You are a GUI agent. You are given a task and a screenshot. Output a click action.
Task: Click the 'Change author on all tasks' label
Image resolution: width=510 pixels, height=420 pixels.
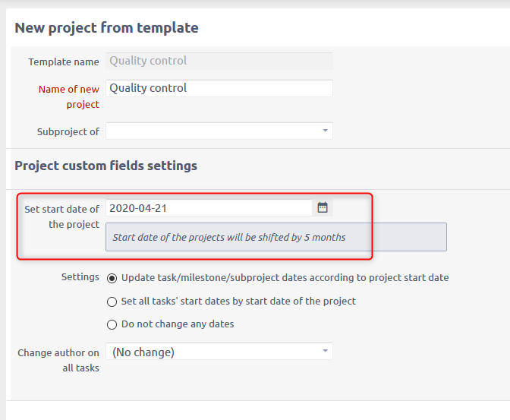[x=58, y=360]
